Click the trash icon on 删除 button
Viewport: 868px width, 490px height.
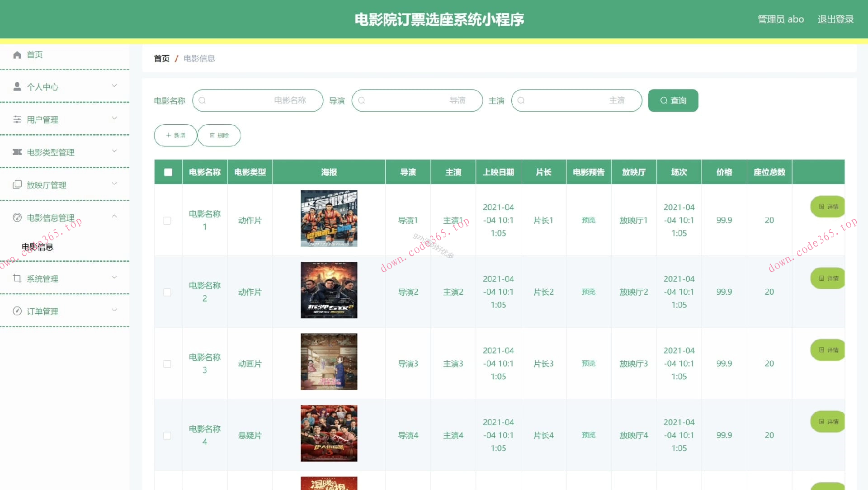coord(212,135)
